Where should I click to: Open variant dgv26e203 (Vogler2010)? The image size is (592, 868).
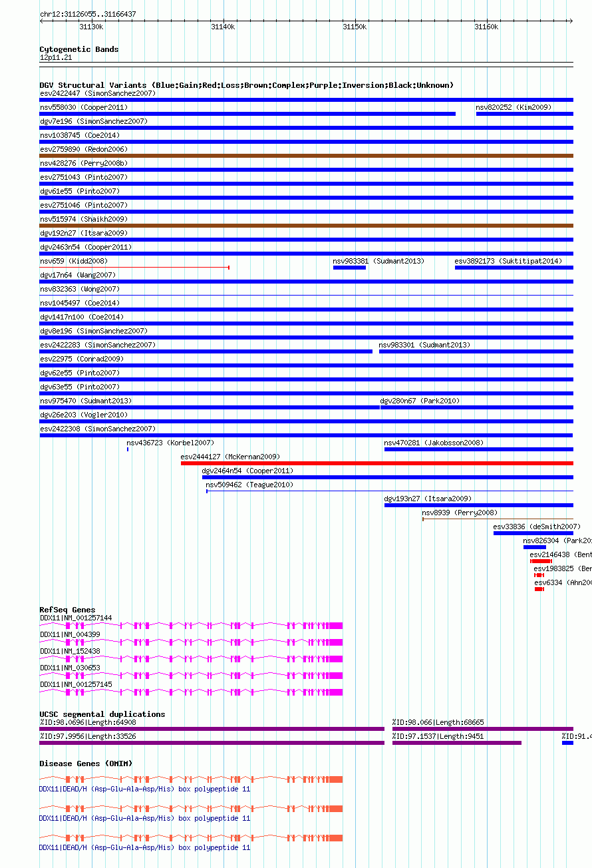(84, 415)
